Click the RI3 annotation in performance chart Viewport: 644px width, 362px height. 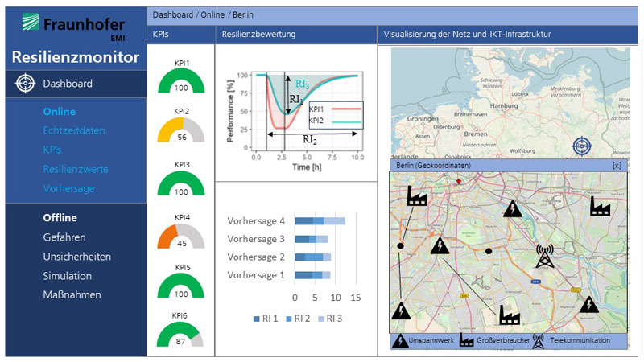tap(302, 84)
